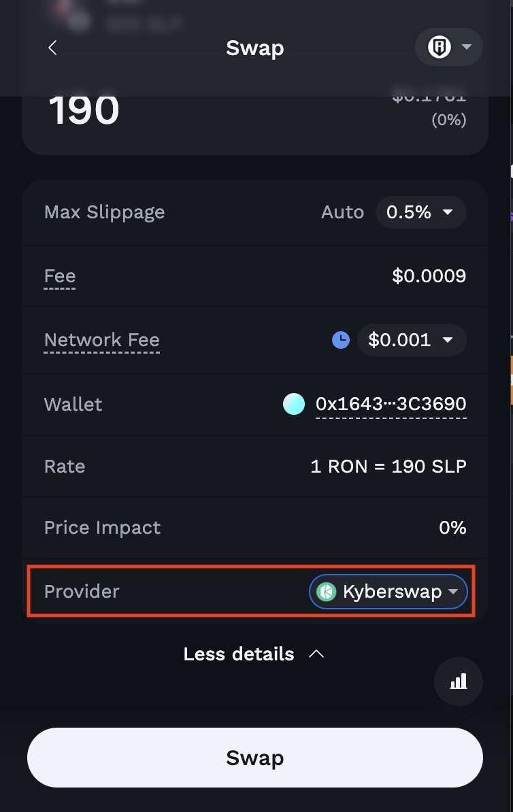Viewport: 513px width, 812px height.
Task: Click the arrow in the Kyberswap selector
Action: tap(453, 592)
